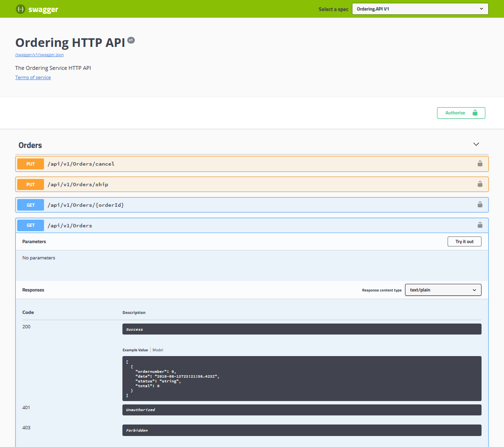Click the Try it out button
Image resolution: width=504 pixels, height=447 pixels.
tap(464, 241)
